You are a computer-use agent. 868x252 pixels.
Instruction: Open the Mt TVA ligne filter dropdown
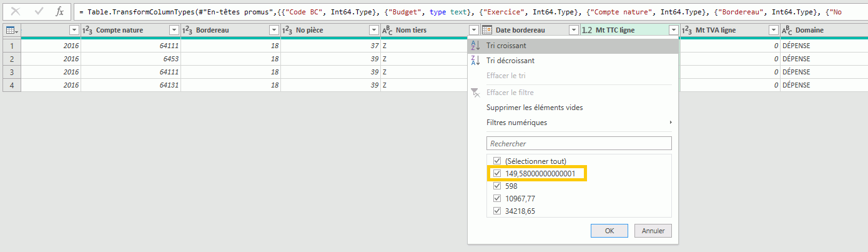(773, 30)
